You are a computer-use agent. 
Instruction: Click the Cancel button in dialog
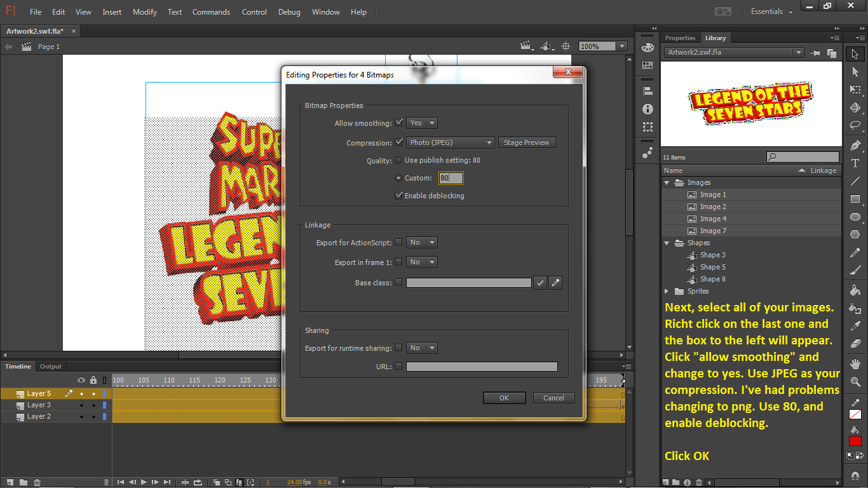coord(553,398)
